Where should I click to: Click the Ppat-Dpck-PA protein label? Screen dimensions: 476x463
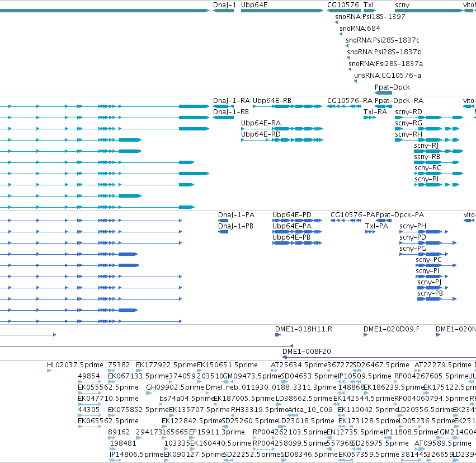point(400,215)
